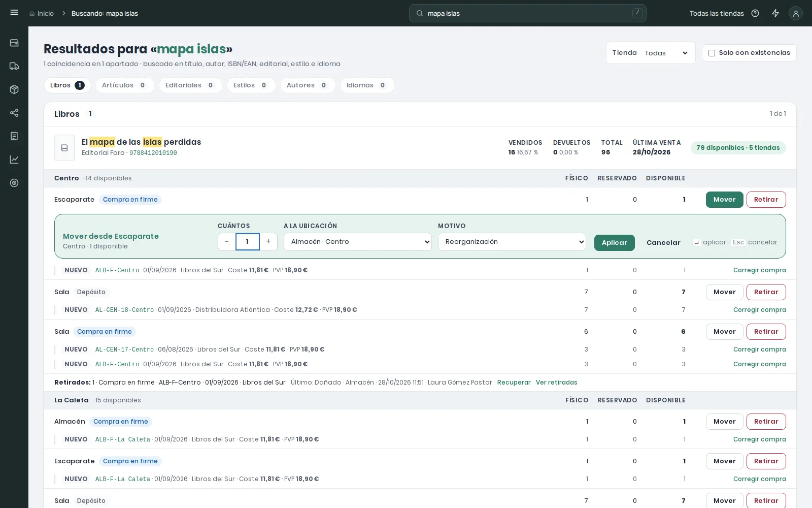Click the lightning bolt quick actions icon

click(x=775, y=14)
